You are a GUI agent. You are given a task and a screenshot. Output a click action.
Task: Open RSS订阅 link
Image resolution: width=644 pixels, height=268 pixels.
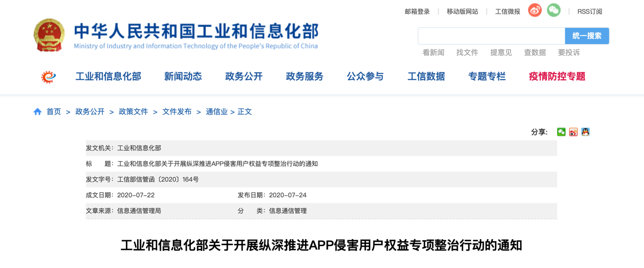(x=590, y=11)
